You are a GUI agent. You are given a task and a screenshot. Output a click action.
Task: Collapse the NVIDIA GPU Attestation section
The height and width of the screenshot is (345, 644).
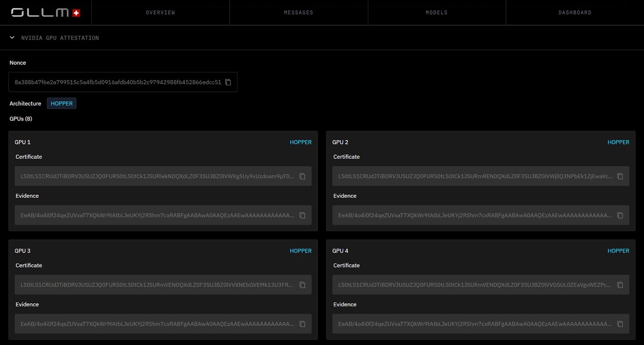coord(12,37)
